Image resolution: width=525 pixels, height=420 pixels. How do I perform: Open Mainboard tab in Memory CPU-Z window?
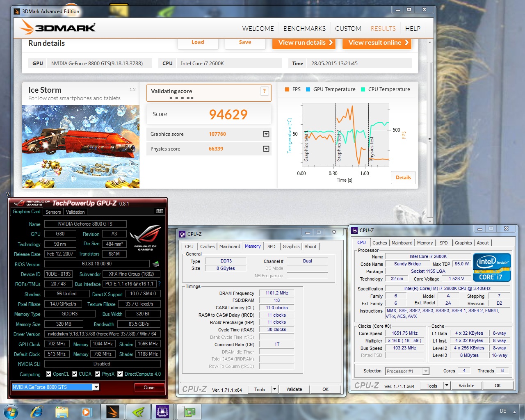pyautogui.click(x=230, y=247)
